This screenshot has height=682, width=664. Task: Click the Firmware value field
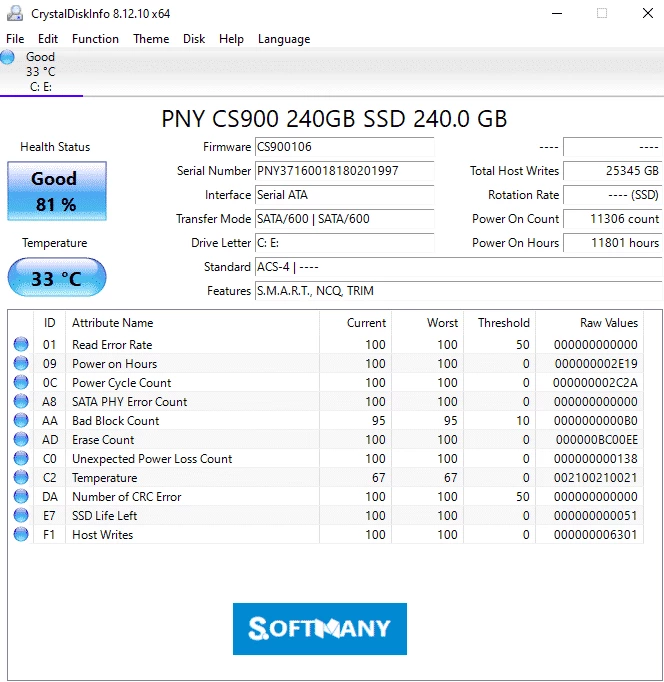point(344,147)
